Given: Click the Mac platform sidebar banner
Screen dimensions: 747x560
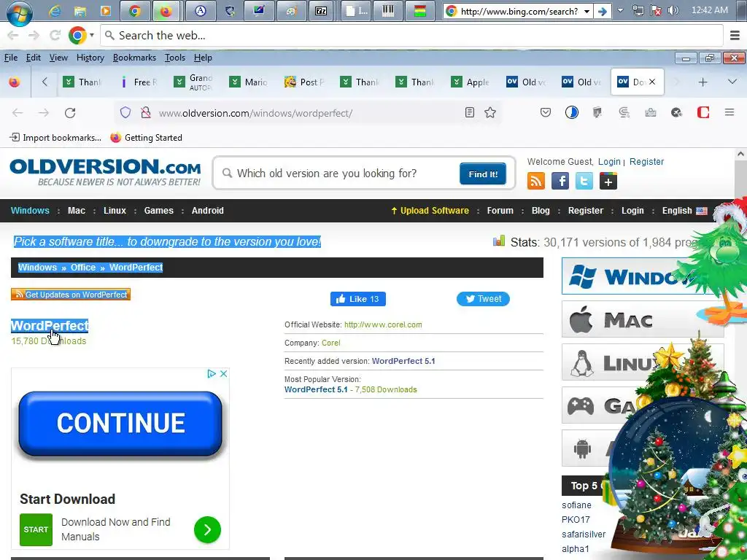Looking at the screenshot, I should click(x=643, y=319).
